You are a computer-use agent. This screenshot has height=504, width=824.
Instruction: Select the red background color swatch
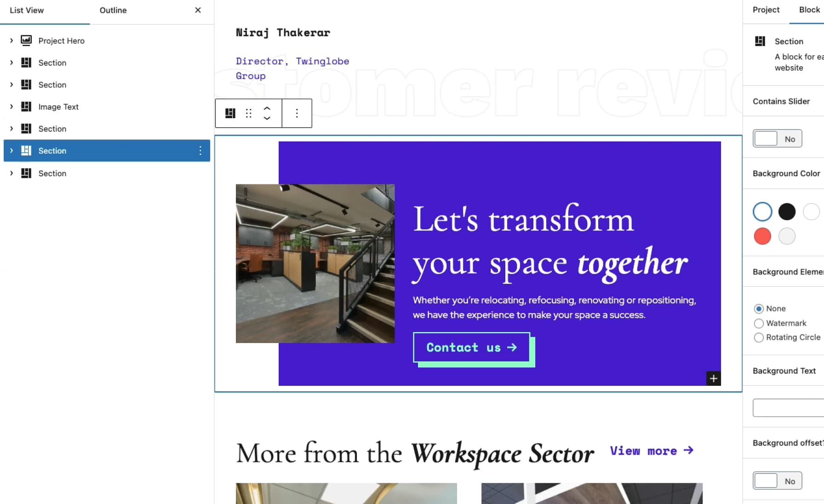point(762,236)
